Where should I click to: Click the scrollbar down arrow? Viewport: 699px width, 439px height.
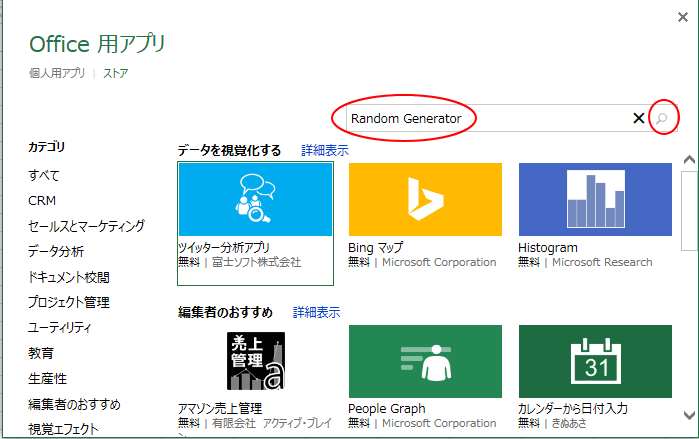click(x=689, y=415)
